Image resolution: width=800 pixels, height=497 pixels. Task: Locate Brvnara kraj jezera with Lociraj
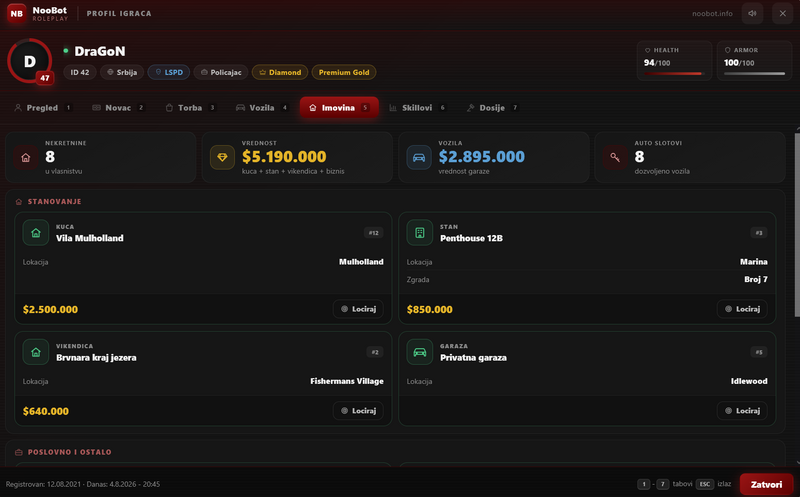click(358, 410)
